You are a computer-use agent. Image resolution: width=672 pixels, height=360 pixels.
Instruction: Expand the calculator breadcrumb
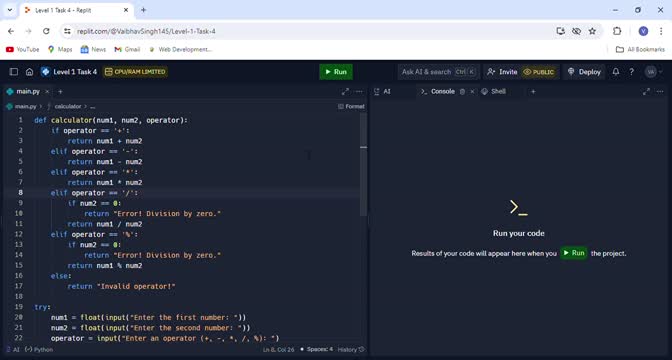[x=68, y=106]
